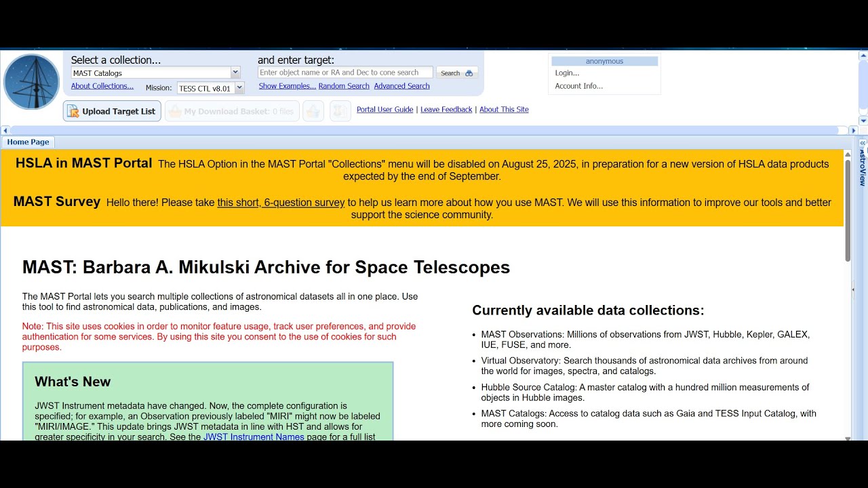The width and height of the screenshot is (868, 488).
Task: Click the Hubble Source Catalog bullet item
Action: 646,392
